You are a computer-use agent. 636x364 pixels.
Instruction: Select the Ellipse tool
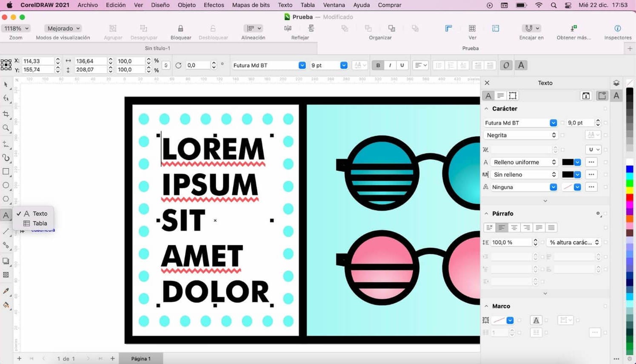[6, 185]
